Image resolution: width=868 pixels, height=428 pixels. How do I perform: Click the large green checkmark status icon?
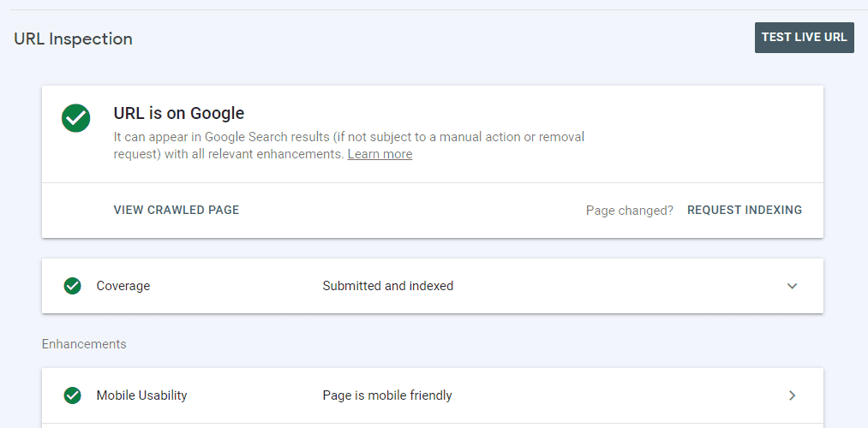[76, 118]
